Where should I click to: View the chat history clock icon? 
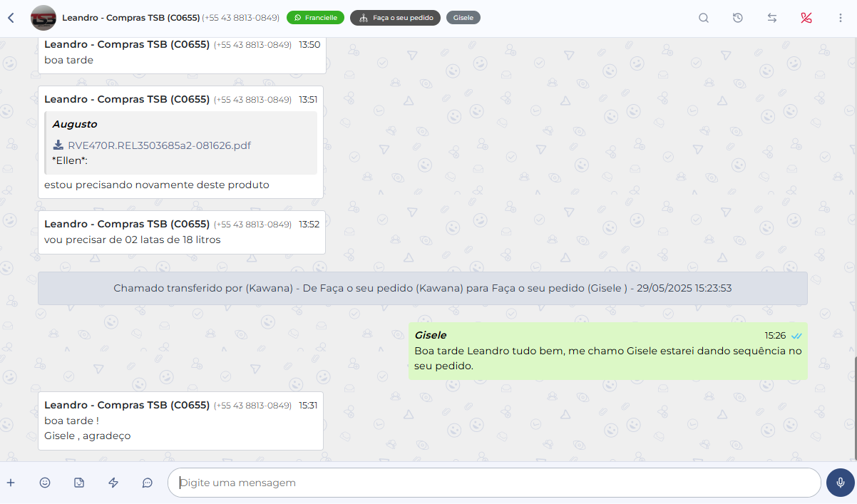click(x=738, y=18)
